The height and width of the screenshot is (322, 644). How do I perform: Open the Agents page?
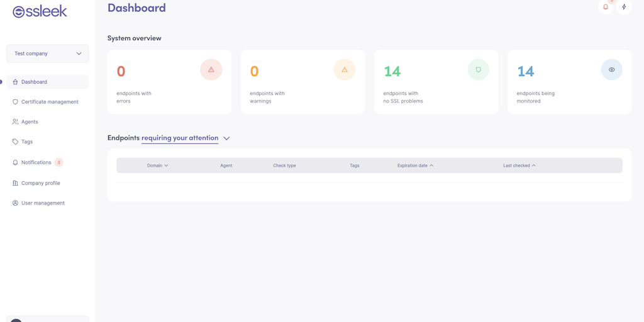click(30, 121)
